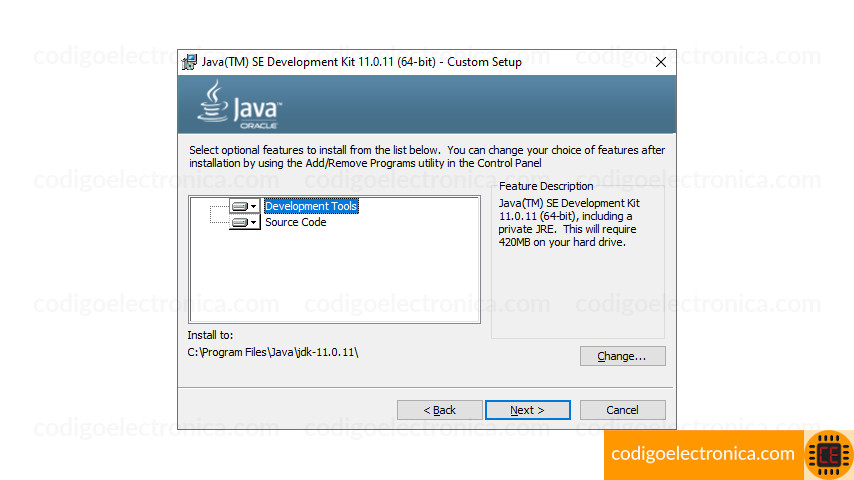Click the installer icon in title bar
This screenshot has width=854, height=480.
click(189, 62)
